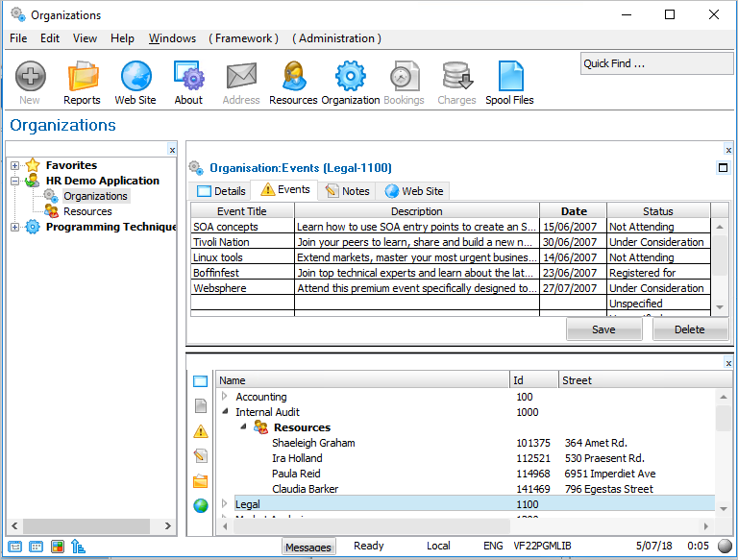Click the Web Site globe toolbar icon
This screenshot has width=738, height=560.
(x=135, y=82)
